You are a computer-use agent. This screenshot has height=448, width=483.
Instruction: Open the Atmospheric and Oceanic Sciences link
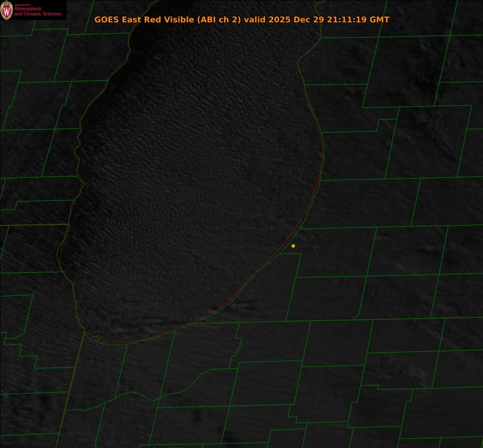37,11
